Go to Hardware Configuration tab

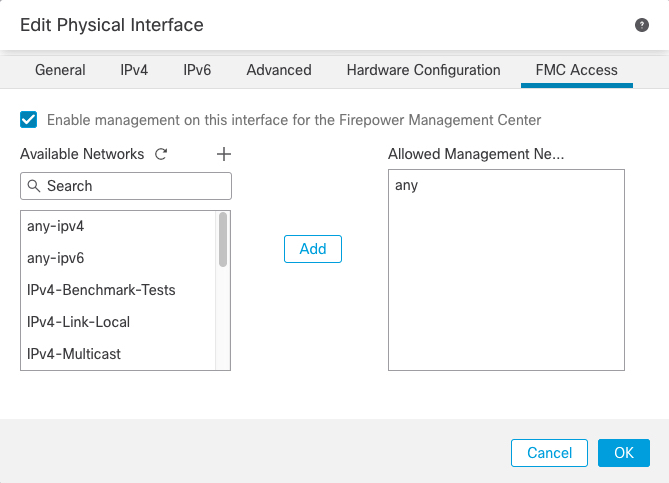(423, 70)
